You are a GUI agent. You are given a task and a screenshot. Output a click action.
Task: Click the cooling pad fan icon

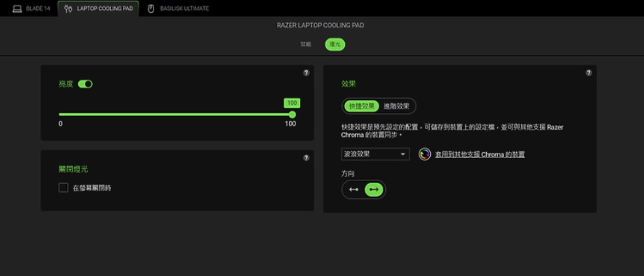coord(68,9)
